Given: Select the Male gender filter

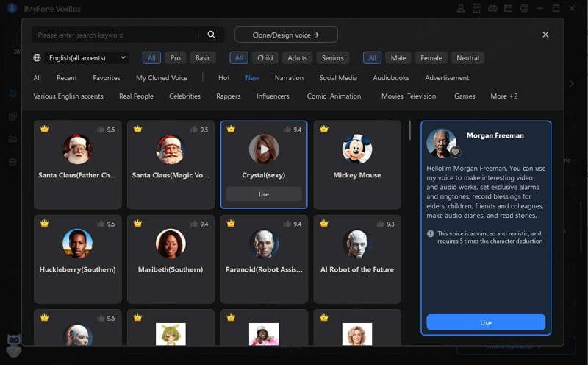Looking at the screenshot, I should [398, 58].
